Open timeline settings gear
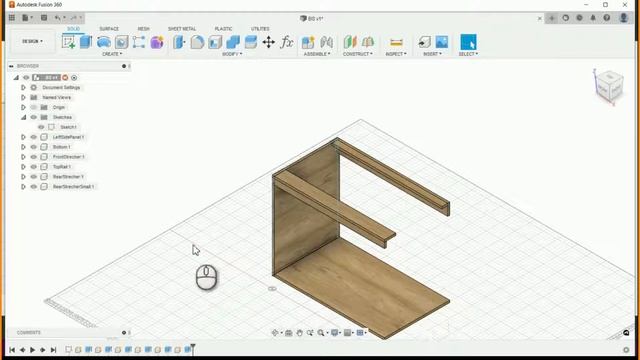Viewport: 640px width, 360px height. [626, 350]
